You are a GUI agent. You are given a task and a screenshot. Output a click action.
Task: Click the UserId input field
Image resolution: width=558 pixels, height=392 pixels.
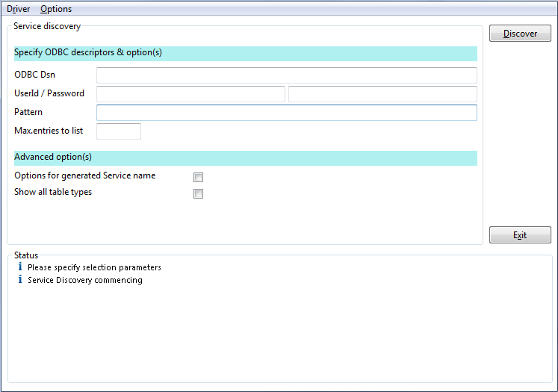click(x=190, y=94)
